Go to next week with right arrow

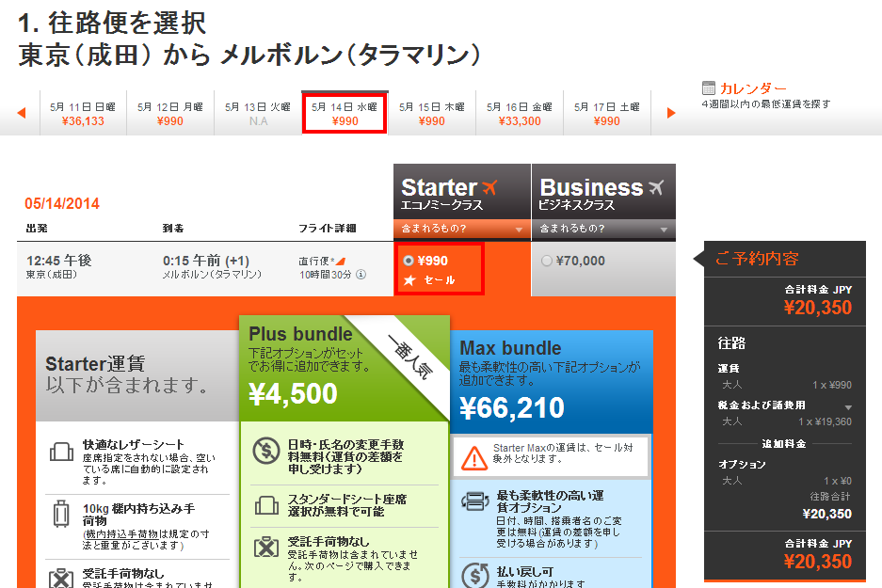(x=670, y=113)
